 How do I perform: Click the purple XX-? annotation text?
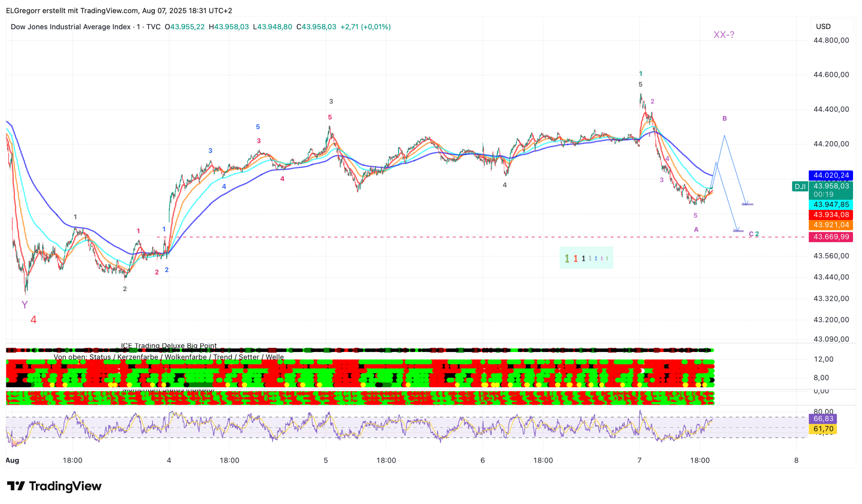pos(724,35)
